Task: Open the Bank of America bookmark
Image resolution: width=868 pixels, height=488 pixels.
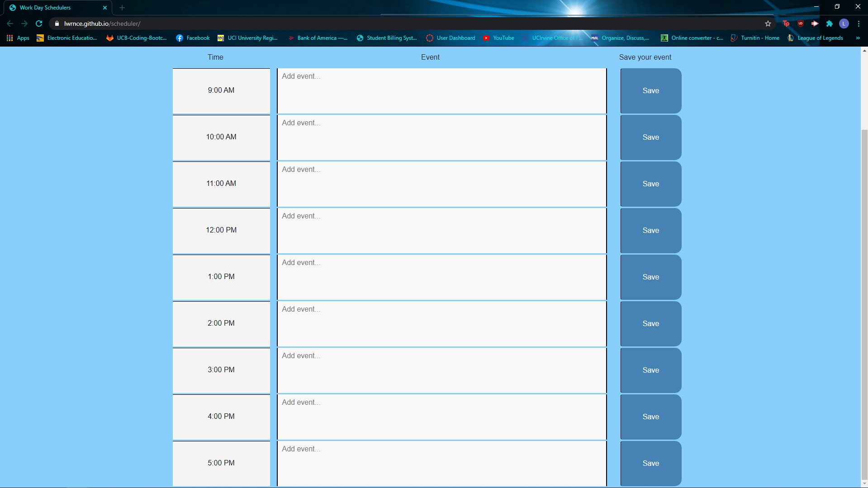Action: (318, 38)
